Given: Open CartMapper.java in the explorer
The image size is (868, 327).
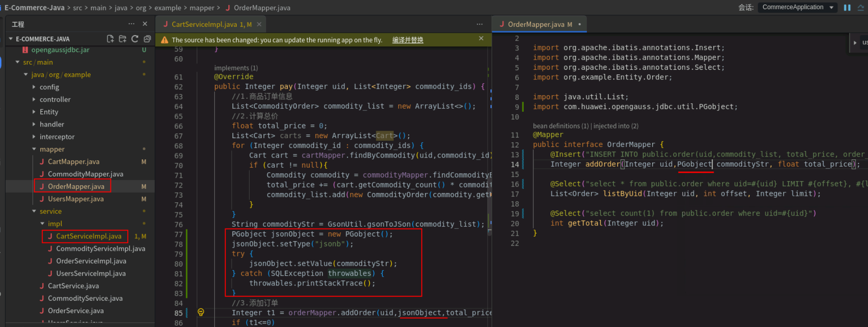Looking at the screenshot, I should click(x=73, y=162).
